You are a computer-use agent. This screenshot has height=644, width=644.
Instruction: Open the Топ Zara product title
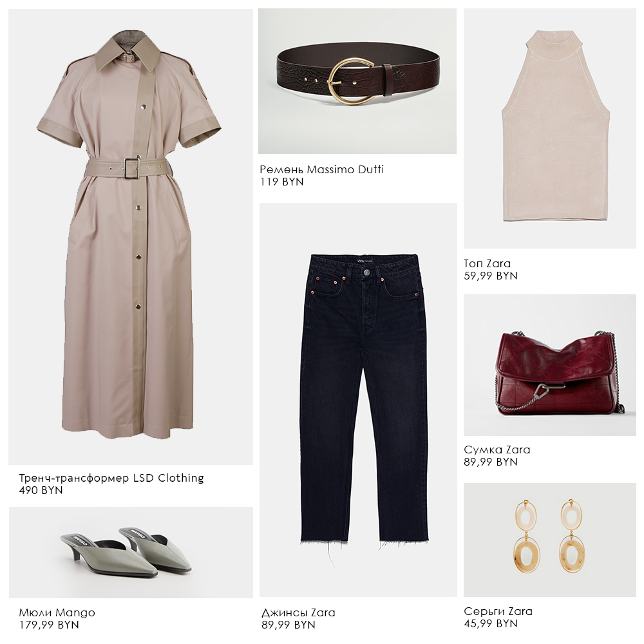487,263
